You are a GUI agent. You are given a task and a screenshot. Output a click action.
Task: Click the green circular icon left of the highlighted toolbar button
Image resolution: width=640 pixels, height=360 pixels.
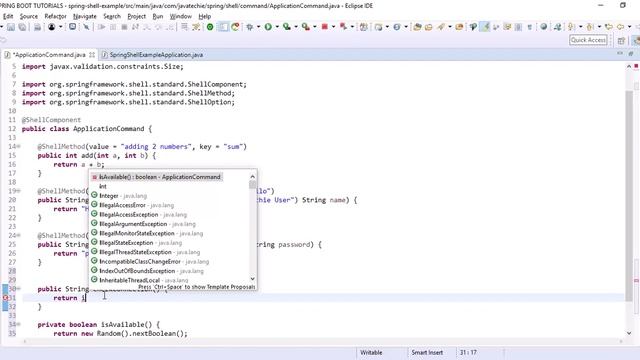pyautogui.click(x=210, y=27)
